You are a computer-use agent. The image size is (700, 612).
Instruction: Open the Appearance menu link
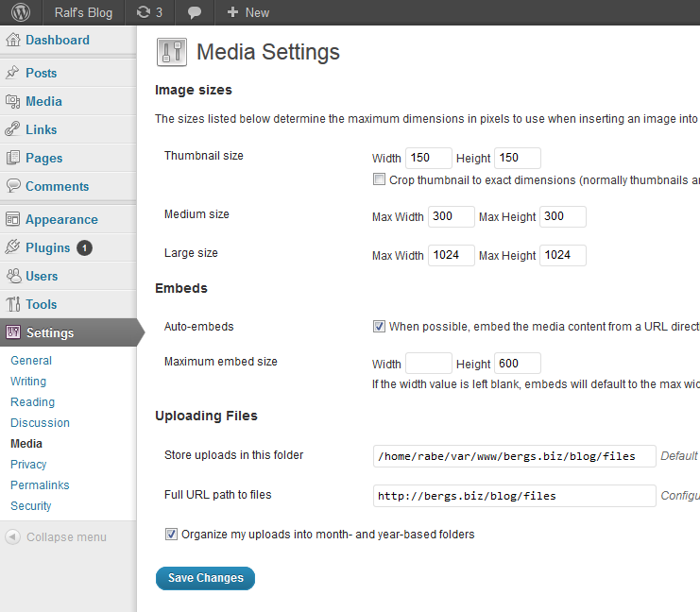pos(61,219)
